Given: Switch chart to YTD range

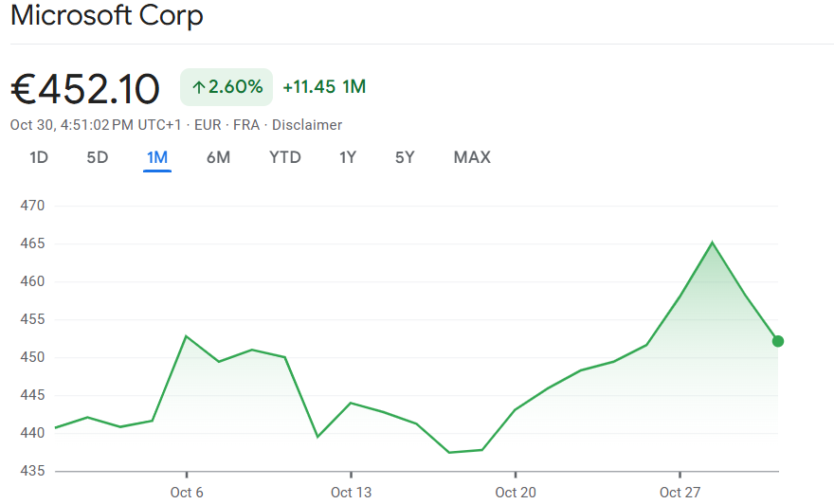Looking at the screenshot, I should [285, 157].
